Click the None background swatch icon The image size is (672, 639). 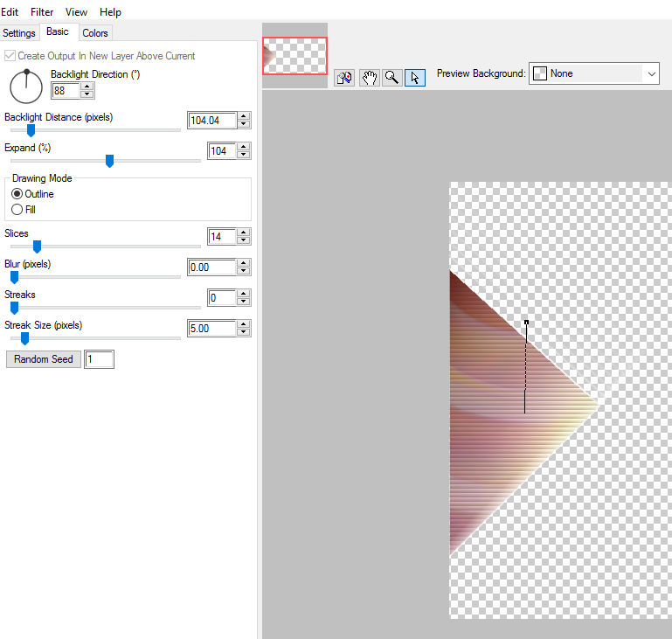(x=540, y=73)
